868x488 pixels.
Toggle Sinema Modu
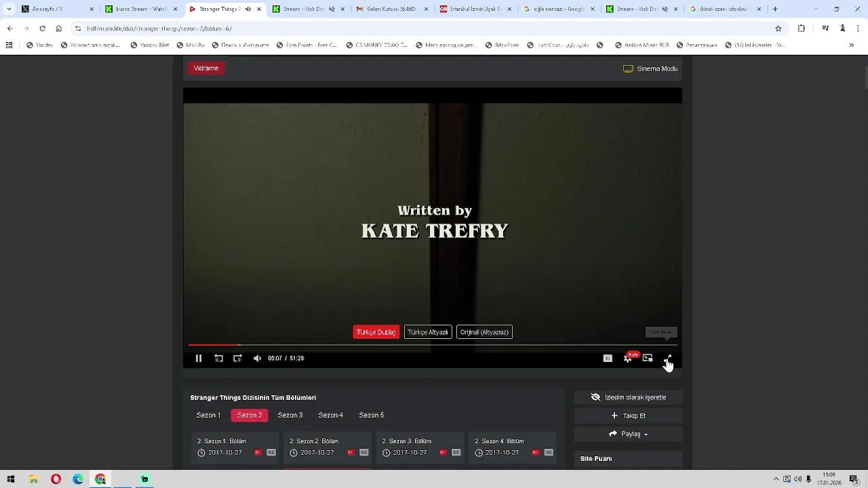click(650, 68)
